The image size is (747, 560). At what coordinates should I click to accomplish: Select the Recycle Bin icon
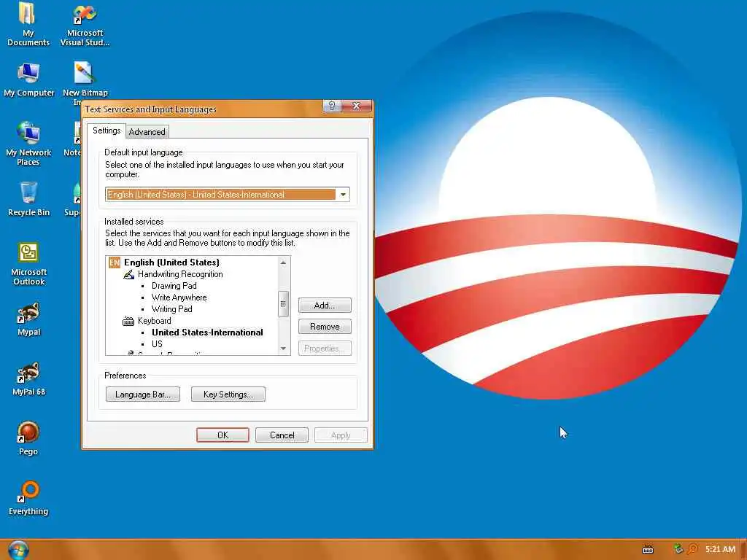28,198
